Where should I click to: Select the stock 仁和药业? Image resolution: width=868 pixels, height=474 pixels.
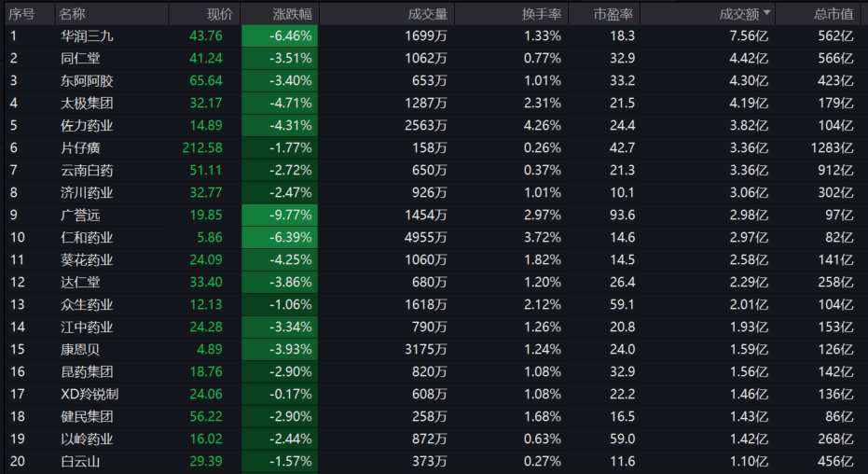click(87, 238)
